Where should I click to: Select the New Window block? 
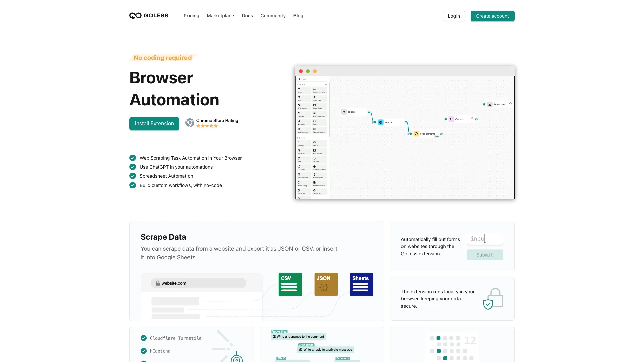coord(320,152)
